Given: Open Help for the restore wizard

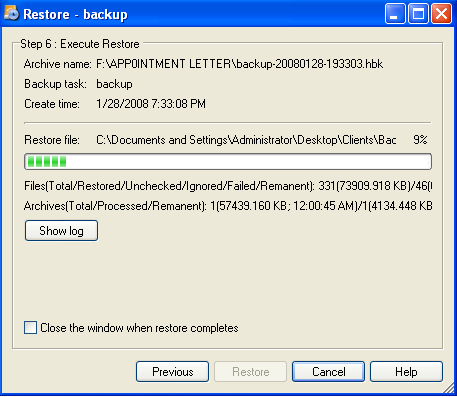Looking at the screenshot, I should [406, 371].
